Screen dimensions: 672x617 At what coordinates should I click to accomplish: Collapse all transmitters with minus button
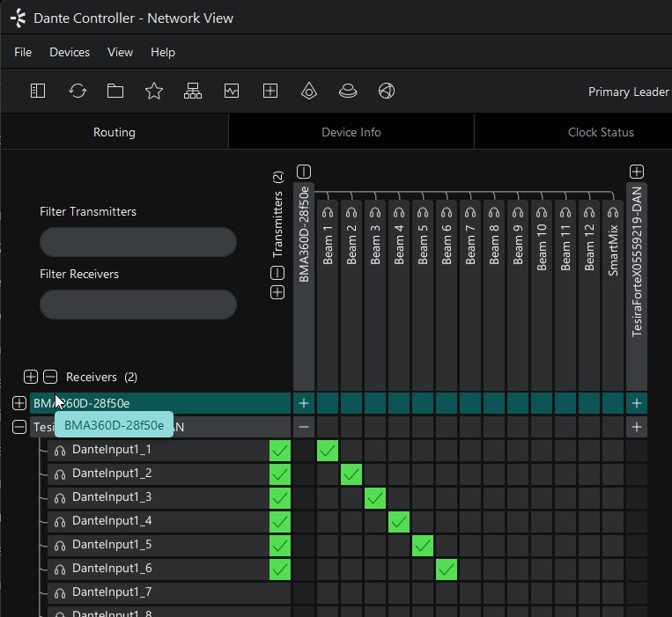coord(277,273)
